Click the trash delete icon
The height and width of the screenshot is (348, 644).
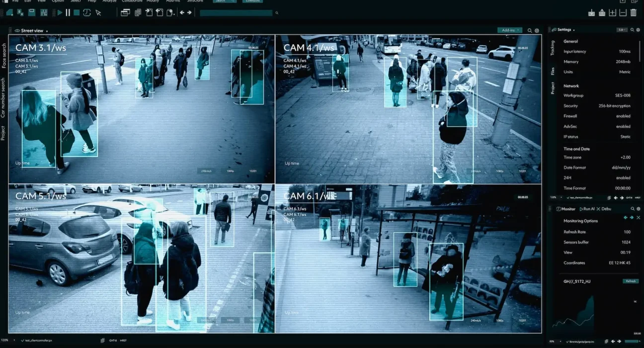tap(633, 12)
